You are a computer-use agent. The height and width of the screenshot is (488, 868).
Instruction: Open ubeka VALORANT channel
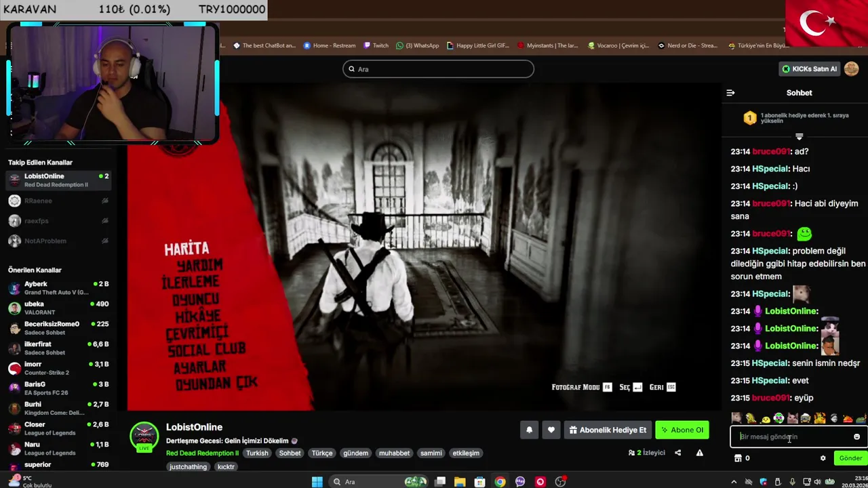[x=58, y=308]
